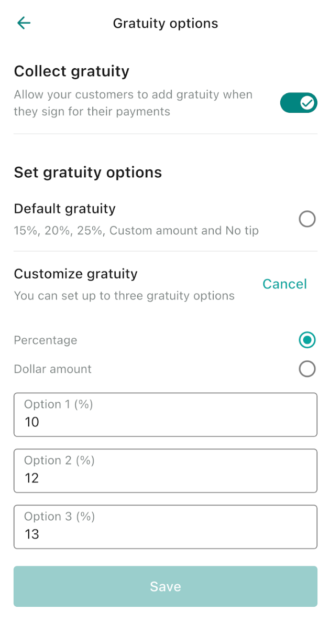Click the Default gratuity heading
Viewport: 330px width, 644px height.
pyautogui.click(x=65, y=209)
